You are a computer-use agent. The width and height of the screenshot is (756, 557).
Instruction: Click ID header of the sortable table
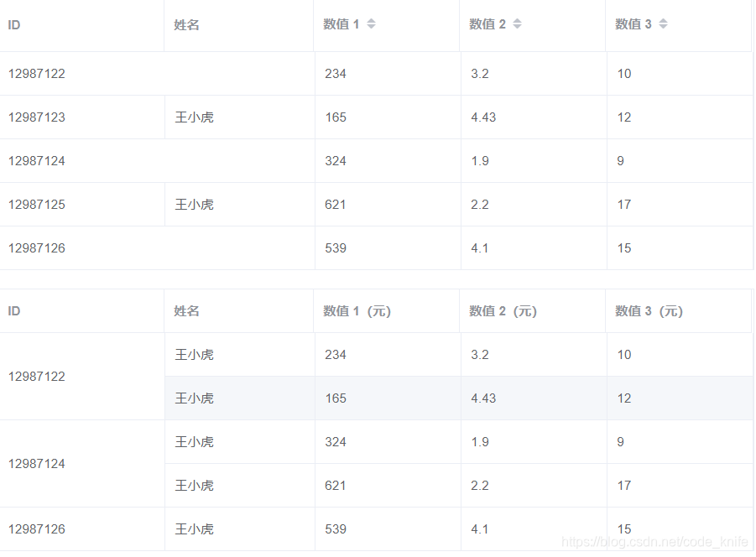click(x=14, y=24)
